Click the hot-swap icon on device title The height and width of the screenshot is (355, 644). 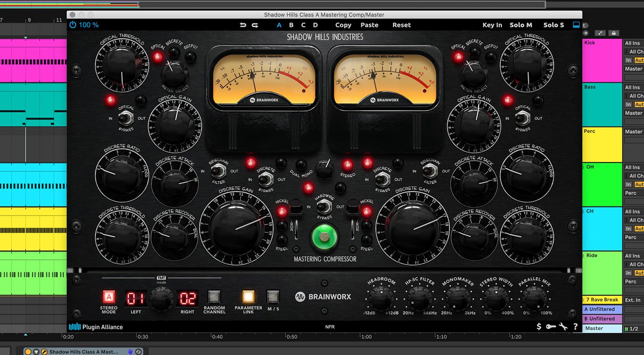[138, 352]
